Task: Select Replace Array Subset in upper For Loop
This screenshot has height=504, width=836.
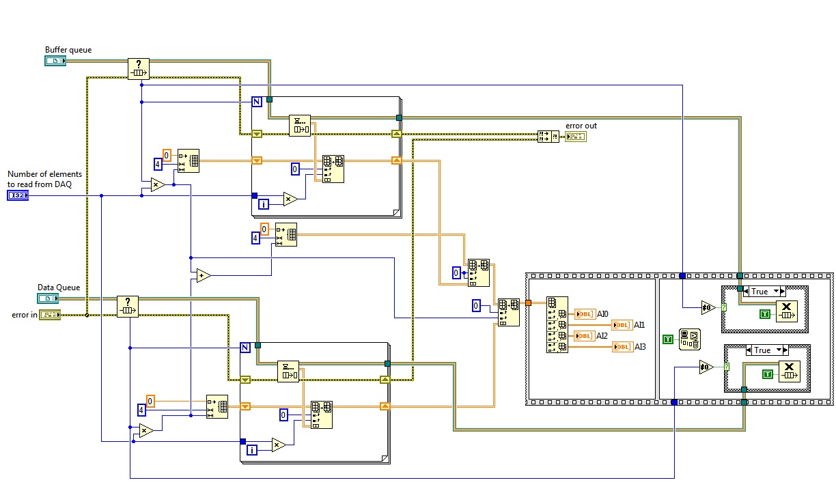Action: pyautogui.click(x=333, y=169)
